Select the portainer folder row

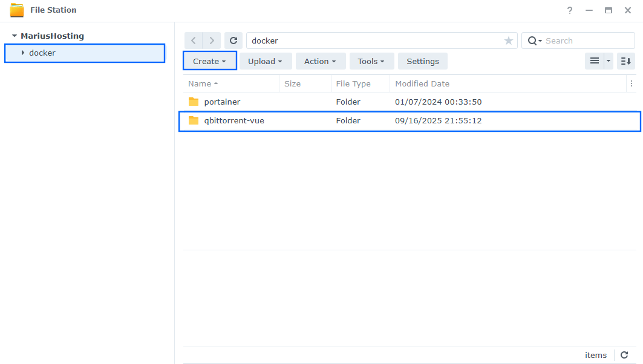point(410,102)
